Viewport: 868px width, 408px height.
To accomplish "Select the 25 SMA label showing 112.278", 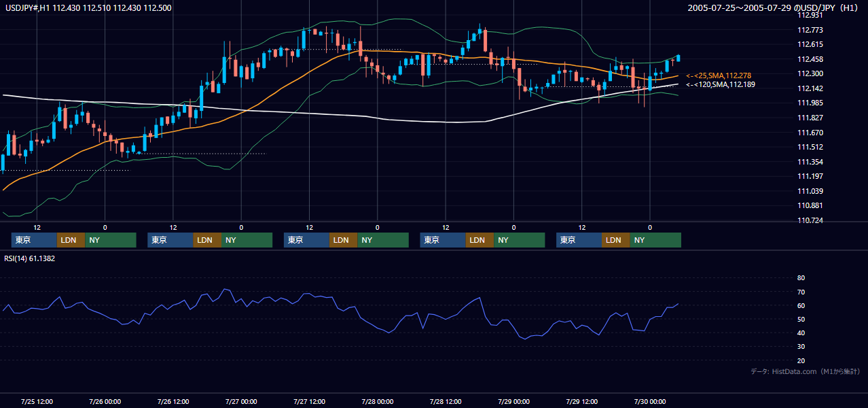I will (x=719, y=75).
